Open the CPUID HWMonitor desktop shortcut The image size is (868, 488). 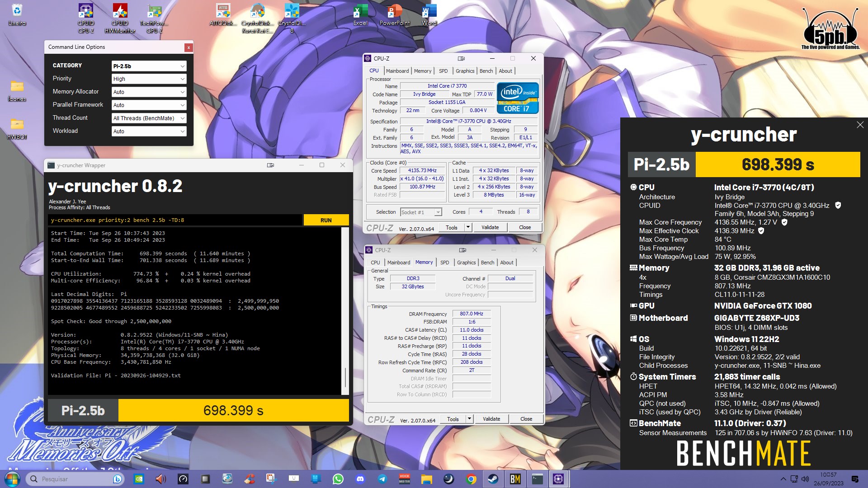pyautogui.click(x=120, y=18)
